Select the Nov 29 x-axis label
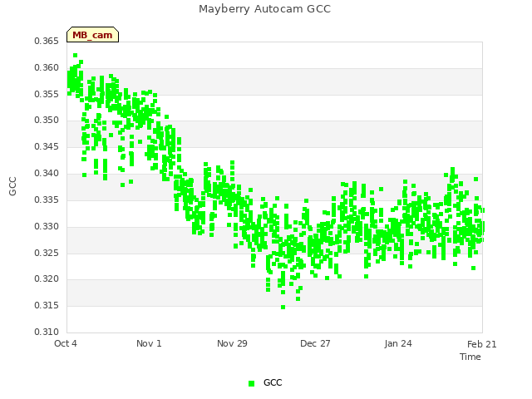 click(x=232, y=343)
